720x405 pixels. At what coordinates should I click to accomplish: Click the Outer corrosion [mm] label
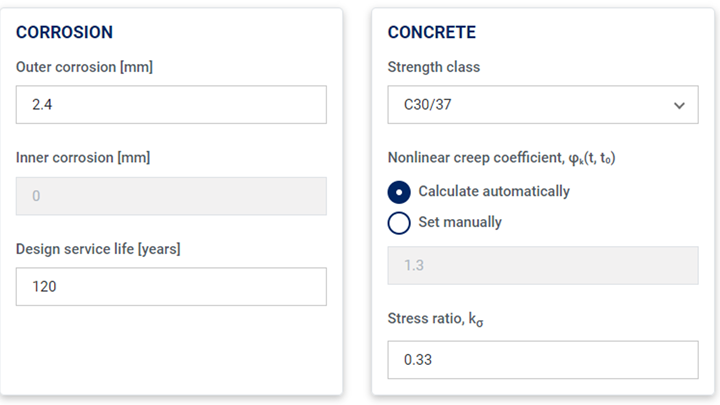84,67
